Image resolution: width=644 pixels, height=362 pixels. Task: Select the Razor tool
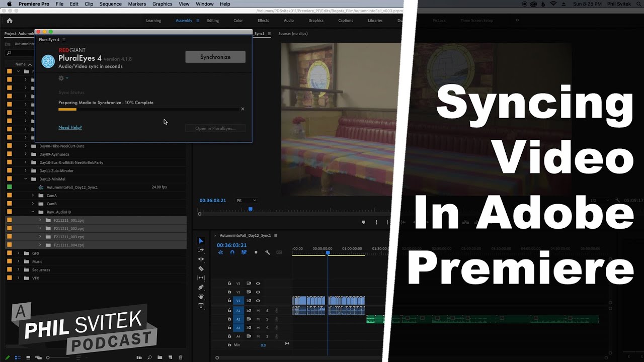click(x=201, y=268)
